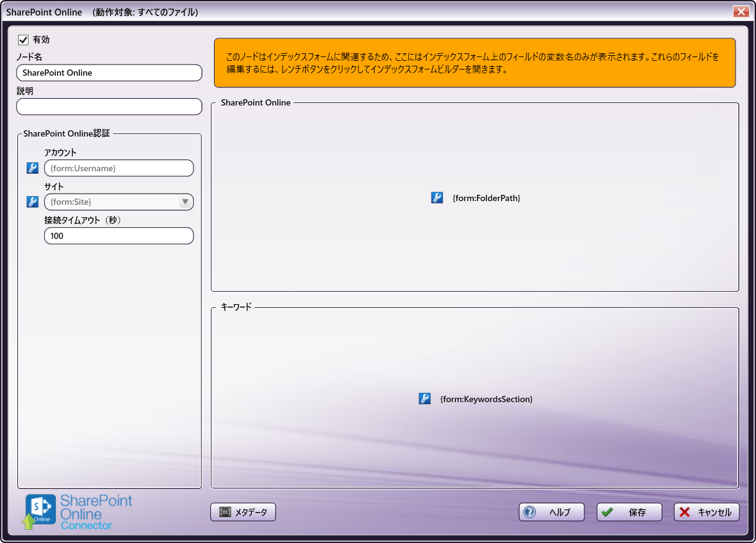Viewport: 756px width, 543px height.
Task: Click the キーワード section label
Action: tap(236, 307)
